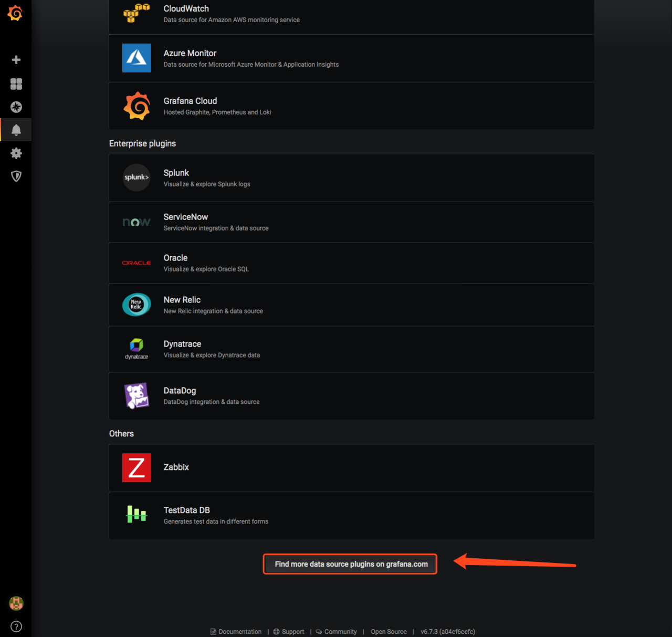Open the Create plus menu icon

16,60
